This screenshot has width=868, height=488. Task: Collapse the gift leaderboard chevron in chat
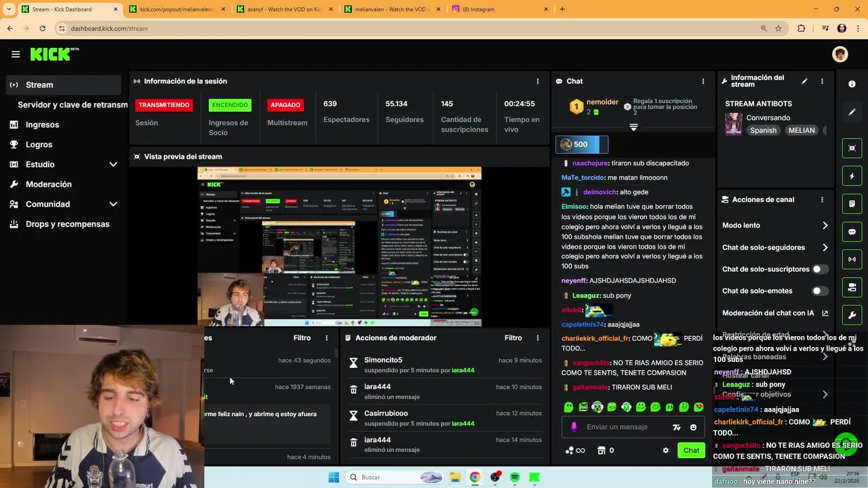pos(633,127)
